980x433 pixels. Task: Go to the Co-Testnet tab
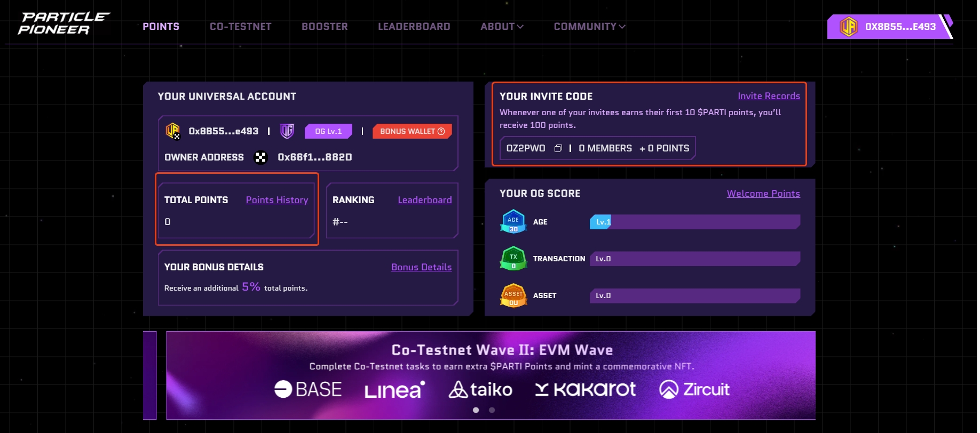(x=240, y=27)
